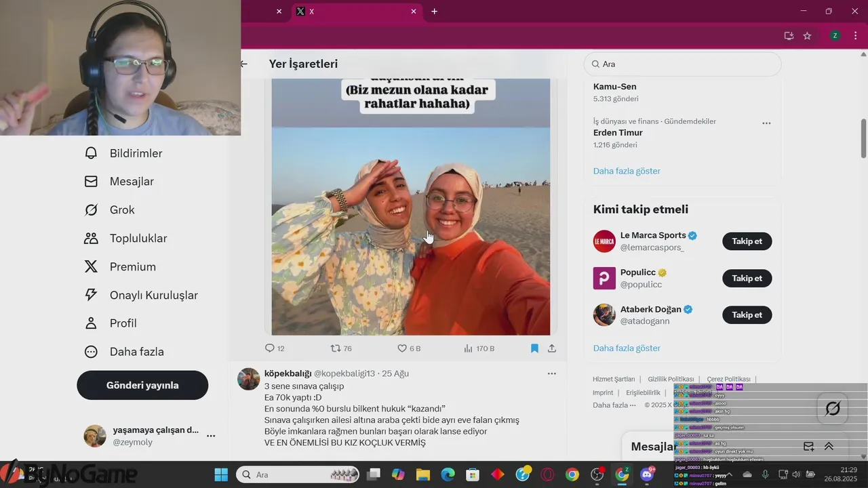Expand footer Daha fazla menu
Image resolution: width=868 pixels, height=488 pixels.
pyautogui.click(x=614, y=405)
